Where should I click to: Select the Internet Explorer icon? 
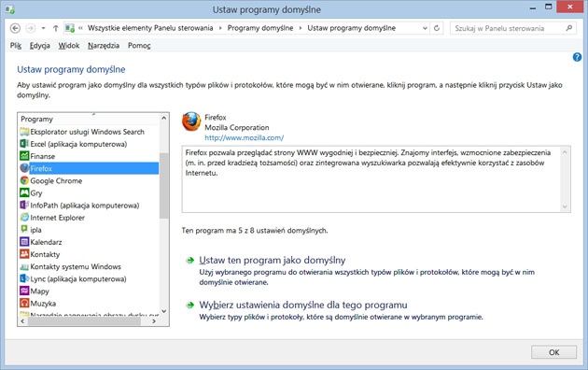point(24,218)
